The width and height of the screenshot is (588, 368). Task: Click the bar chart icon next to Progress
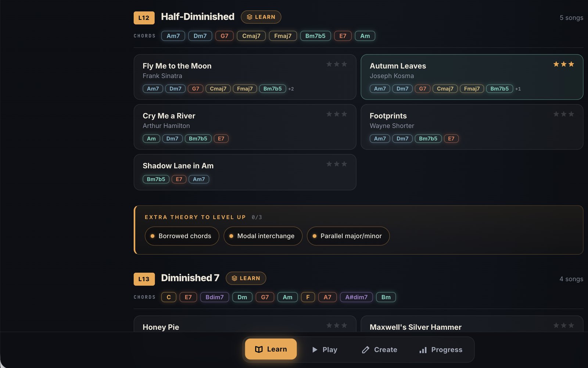423,350
